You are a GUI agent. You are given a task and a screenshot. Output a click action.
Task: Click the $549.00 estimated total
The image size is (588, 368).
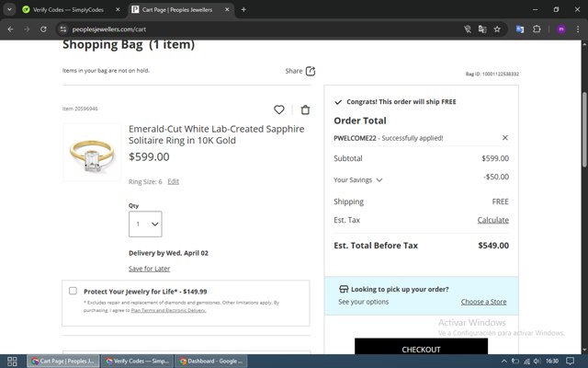[493, 246]
